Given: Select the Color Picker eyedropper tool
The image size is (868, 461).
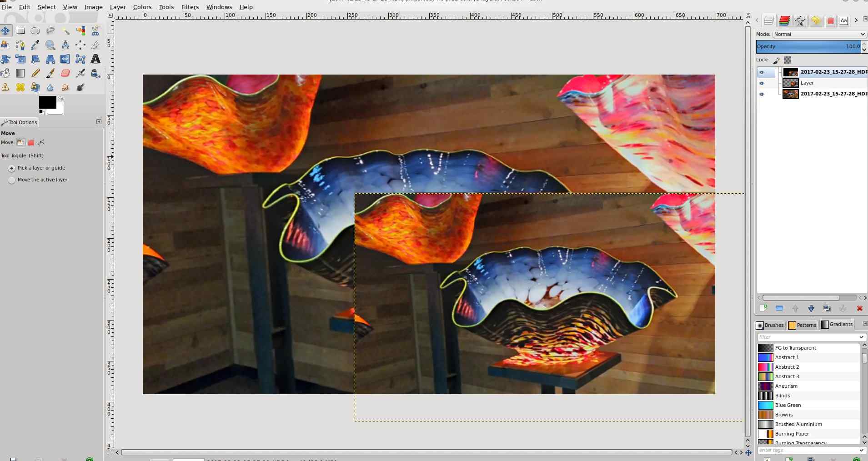Looking at the screenshot, I should point(35,45).
